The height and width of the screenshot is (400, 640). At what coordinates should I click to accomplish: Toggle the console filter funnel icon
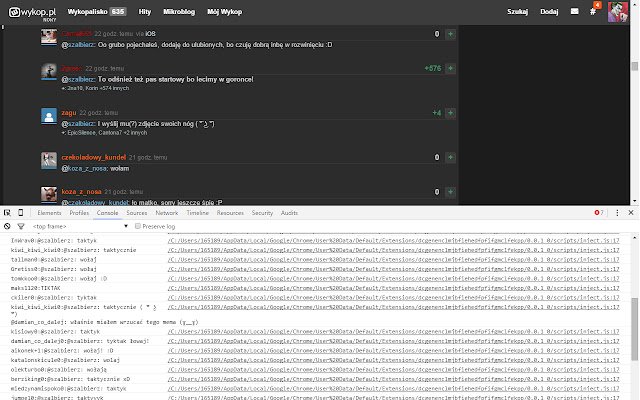click(x=20, y=226)
